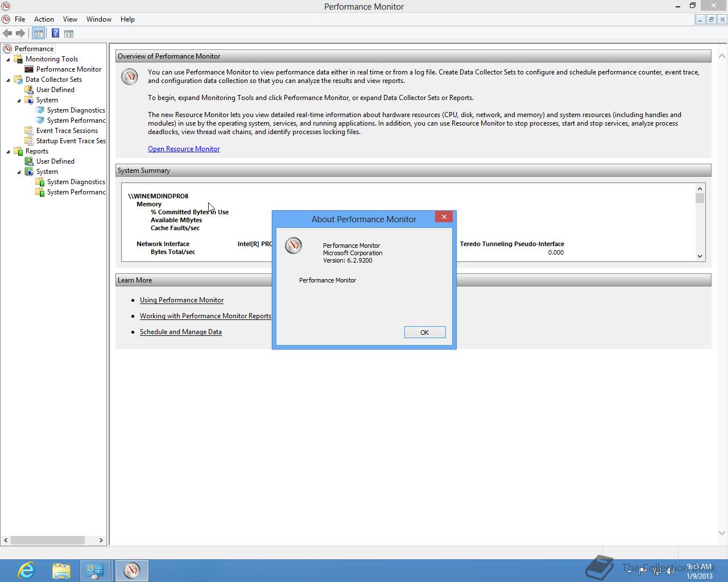Open Working with Performance Monitor Reports link
The width and height of the screenshot is (728, 582).
tap(205, 316)
